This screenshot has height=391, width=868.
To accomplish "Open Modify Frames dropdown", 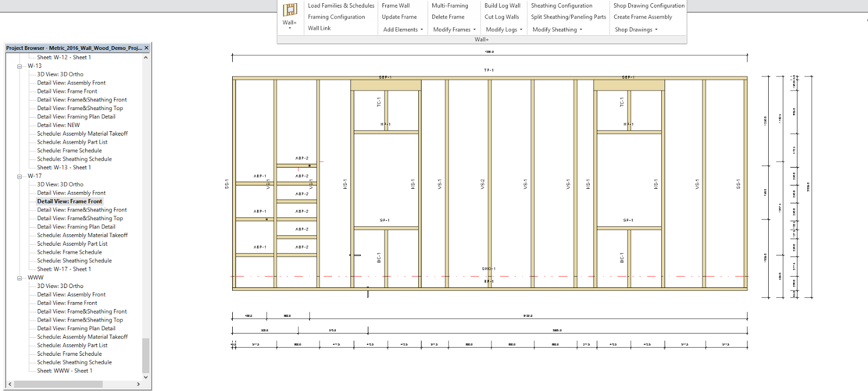I will point(454,29).
